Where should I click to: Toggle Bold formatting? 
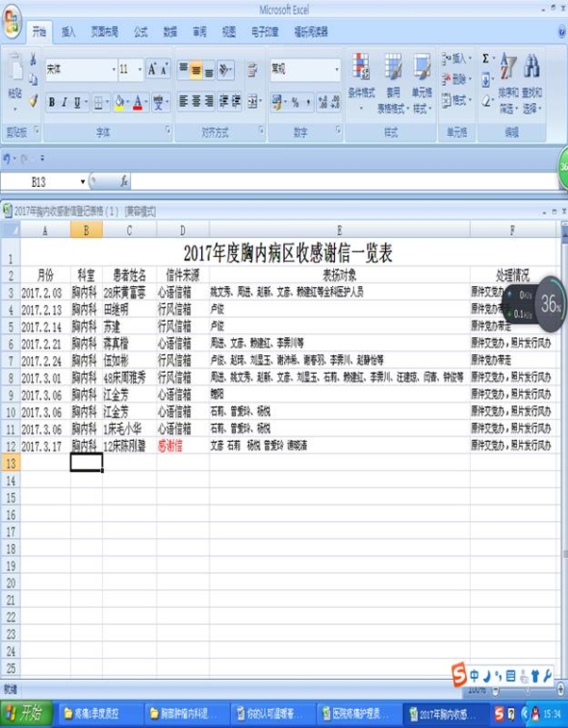(52, 103)
